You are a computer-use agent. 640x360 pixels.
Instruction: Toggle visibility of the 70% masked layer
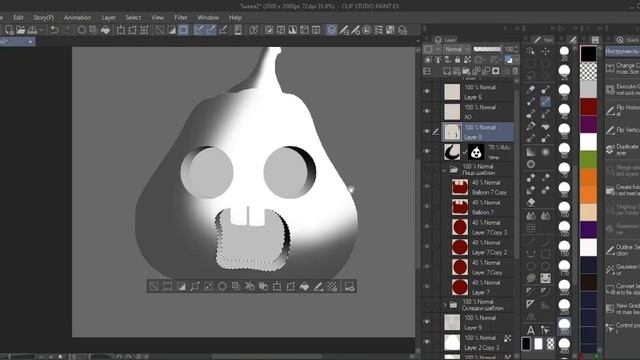click(x=427, y=151)
